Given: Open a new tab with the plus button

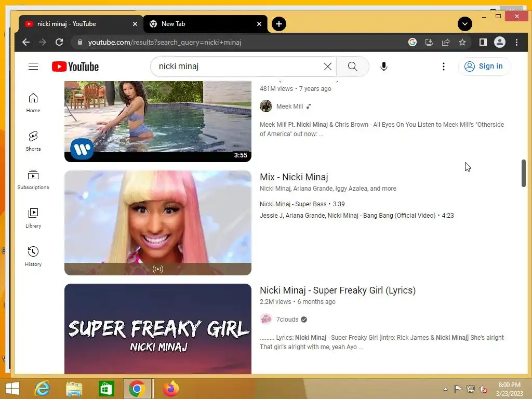Looking at the screenshot, I should pyautogui.click(x=279, y=24).
